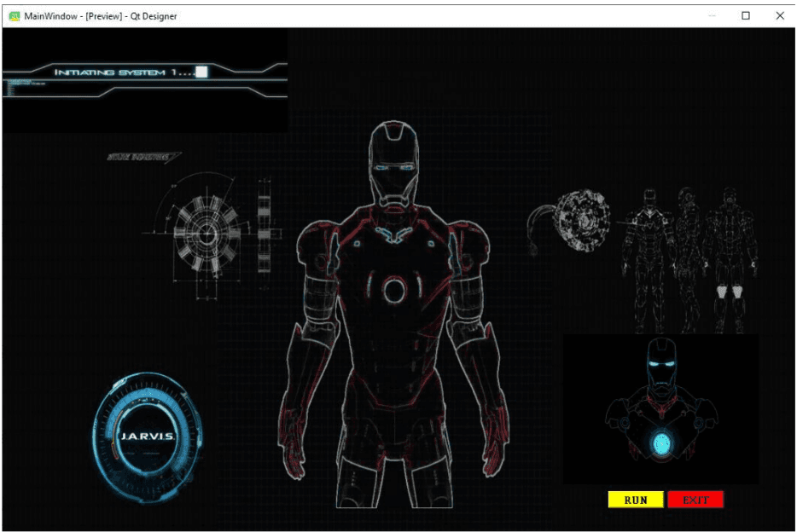This screenshot has height=532, width=797.
Task: Click the arc reactor on central suit chest
Action: point(394,291)
